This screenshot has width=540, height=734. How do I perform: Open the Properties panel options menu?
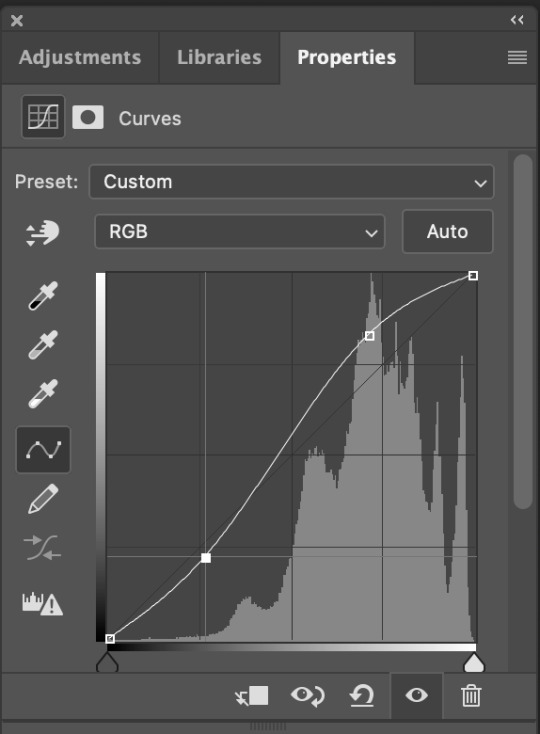pyautogui.click(x=517, y=58)
